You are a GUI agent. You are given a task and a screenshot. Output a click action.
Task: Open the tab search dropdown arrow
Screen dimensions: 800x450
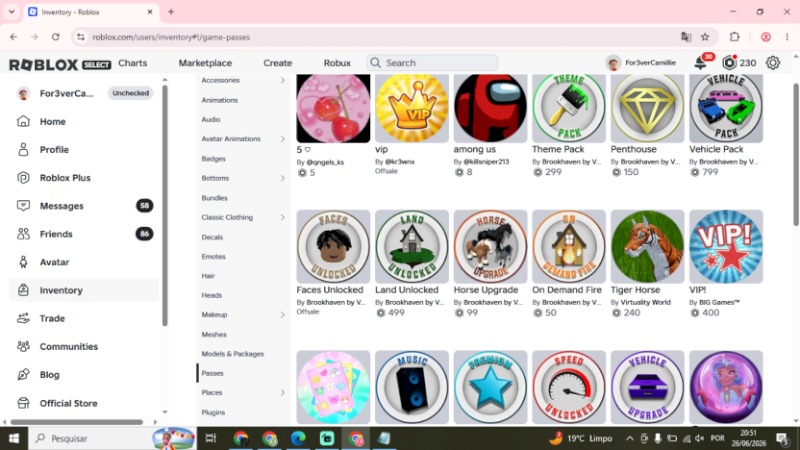(x=11, y=12)
